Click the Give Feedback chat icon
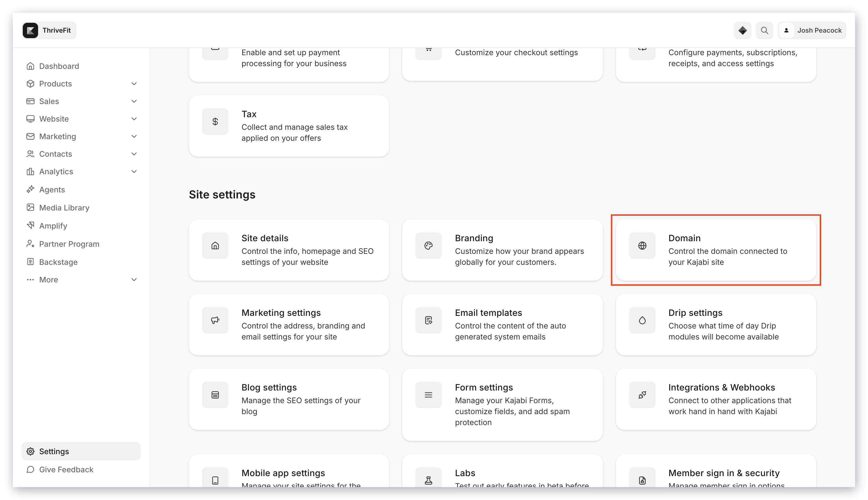Viewport: 868px width, 500px height. coord(30,470)
